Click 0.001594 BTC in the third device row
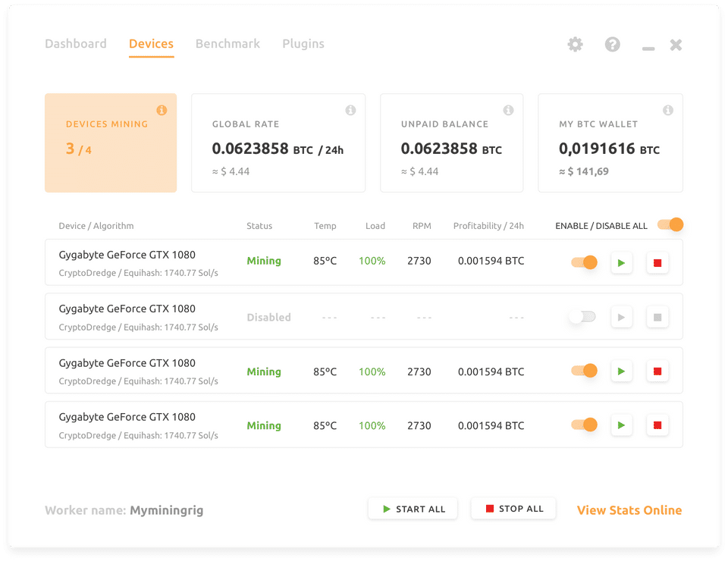The width and height of the screenshot is (728, 561). (x=491, y=371)
